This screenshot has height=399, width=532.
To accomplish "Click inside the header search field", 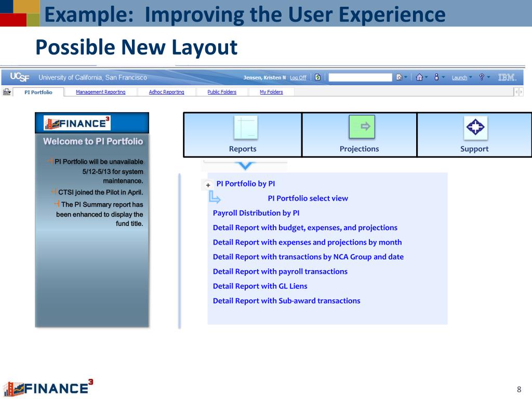I will point(360,77).
